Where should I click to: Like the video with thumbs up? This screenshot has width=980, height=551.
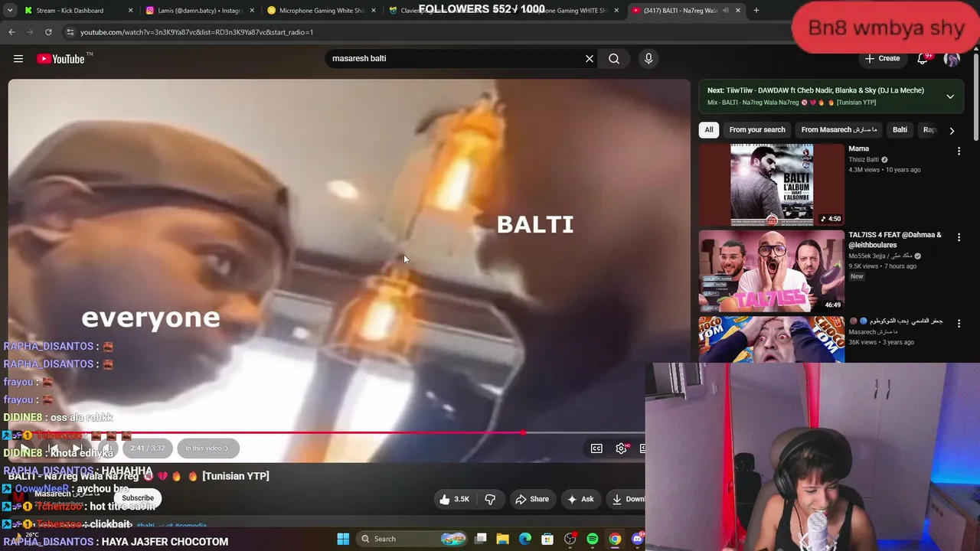(x=453, y=499)
